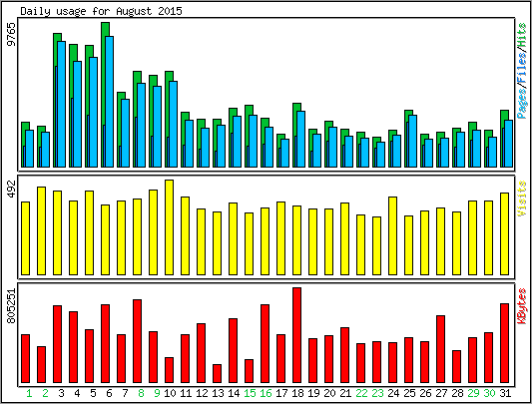Select the cyan Files bar for day 6
The height and width of the screenshot is (404, 532).
[109, 102]
